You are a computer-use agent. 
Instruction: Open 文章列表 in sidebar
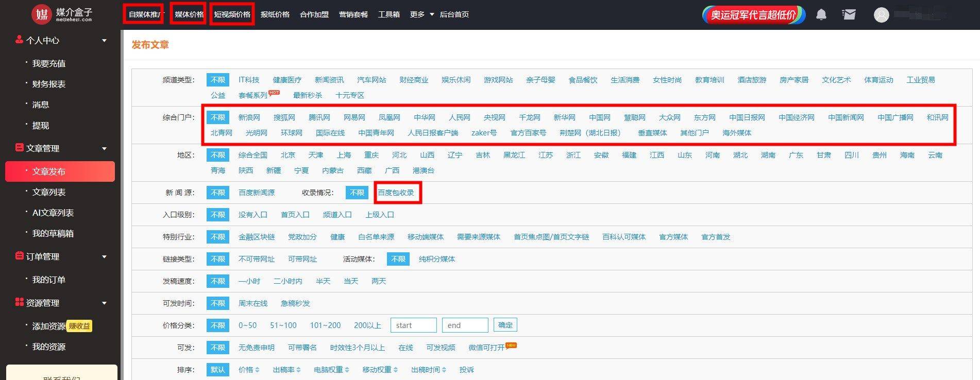coord(49,192)
